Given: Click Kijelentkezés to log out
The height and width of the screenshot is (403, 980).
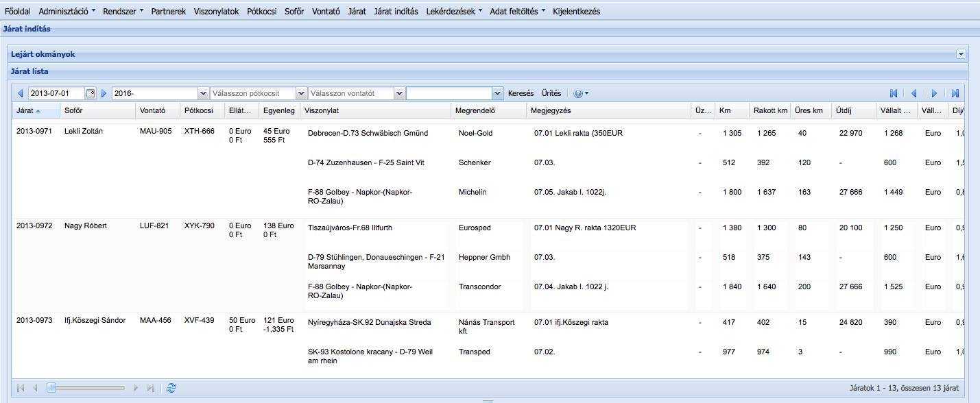Looking at the screenshot, I should point(576,12).
